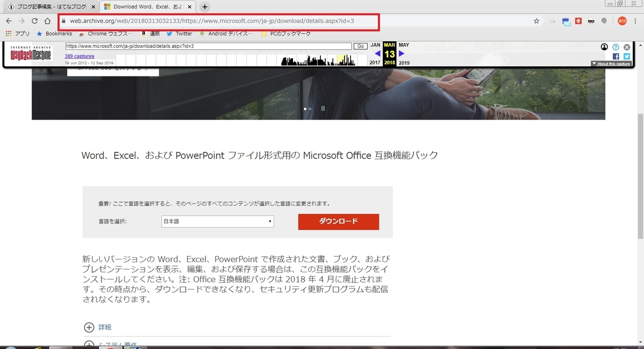
Task: Open a new browser tab
Action: [x=204, y=7]
